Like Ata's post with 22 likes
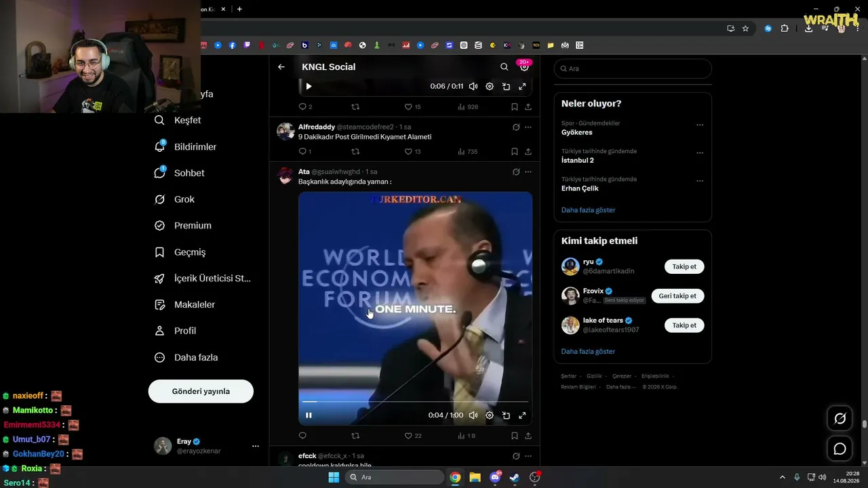The height and width of the screenshot is (488, 868). 413,436
